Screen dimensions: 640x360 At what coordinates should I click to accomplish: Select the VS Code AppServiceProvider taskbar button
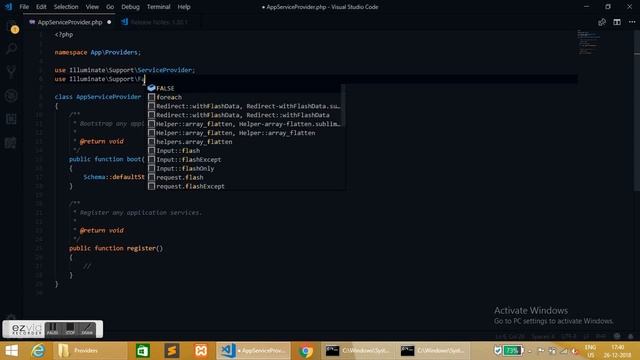[253, 351]
